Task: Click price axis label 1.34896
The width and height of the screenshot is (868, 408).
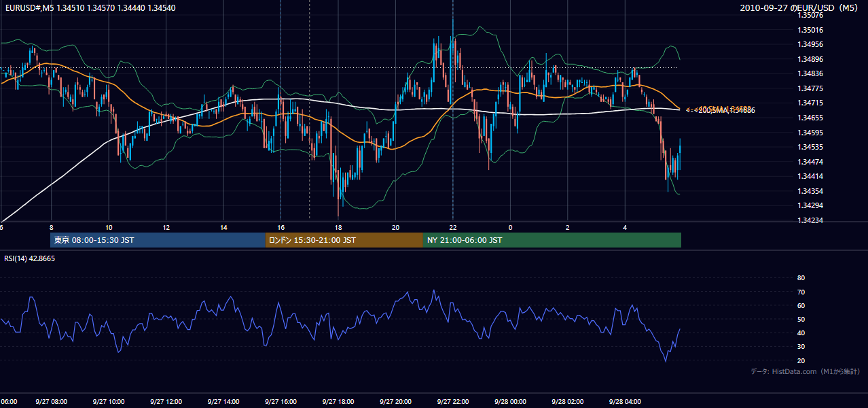Action: coord(810,59)
